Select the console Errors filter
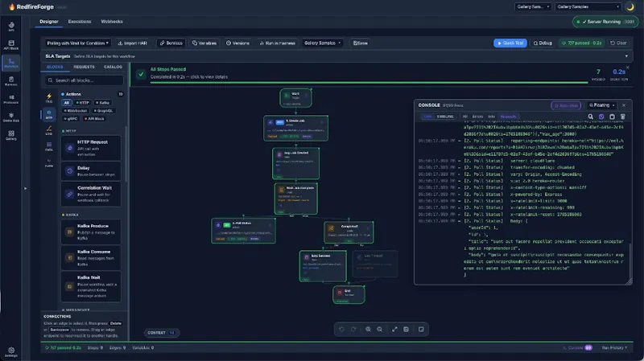Screen dimensions: 644x361 477,117
